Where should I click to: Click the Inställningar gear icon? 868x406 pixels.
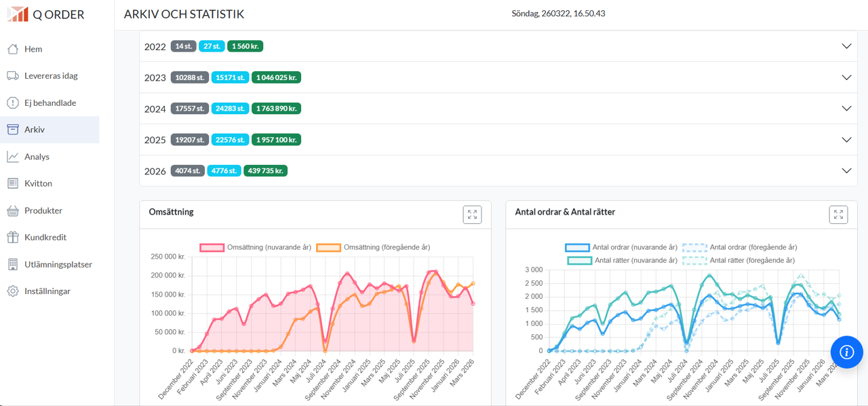coord(12,291)
